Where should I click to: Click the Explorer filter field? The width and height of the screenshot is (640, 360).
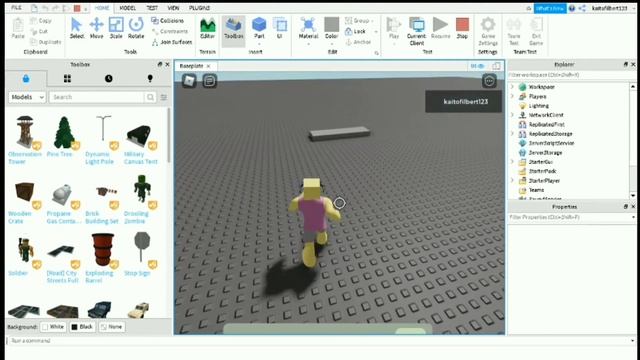point(571,75)
